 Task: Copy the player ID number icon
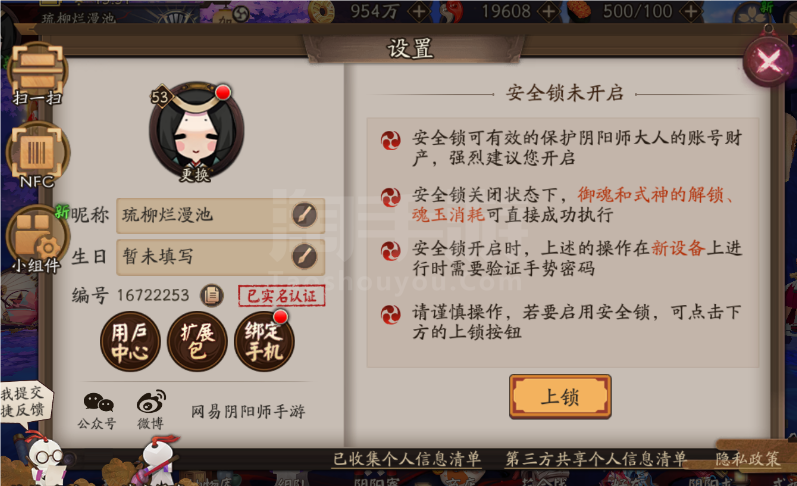coord(211,295)
